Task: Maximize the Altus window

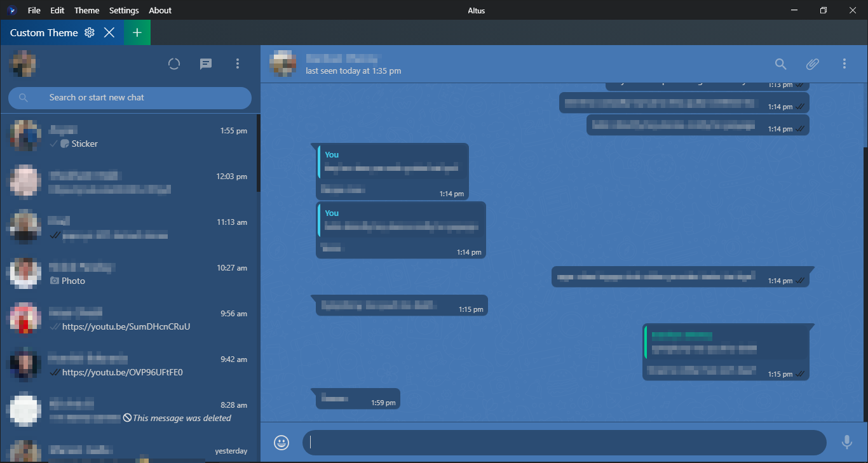Action: click(824, 10)
